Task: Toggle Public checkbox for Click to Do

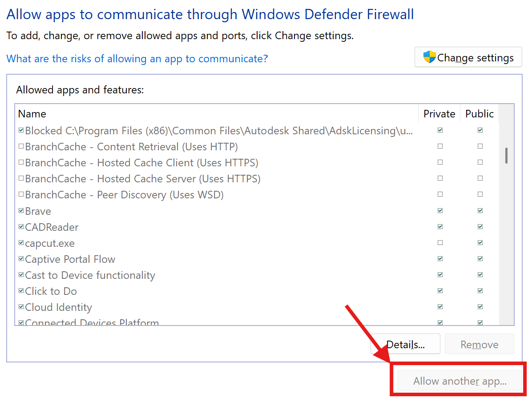Action: pyautogui.click(x=480, y=291)
